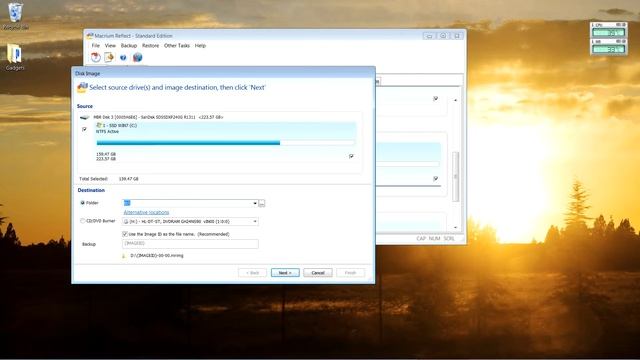
Task: Open the Restore menu
Action: tap(150, 46)
